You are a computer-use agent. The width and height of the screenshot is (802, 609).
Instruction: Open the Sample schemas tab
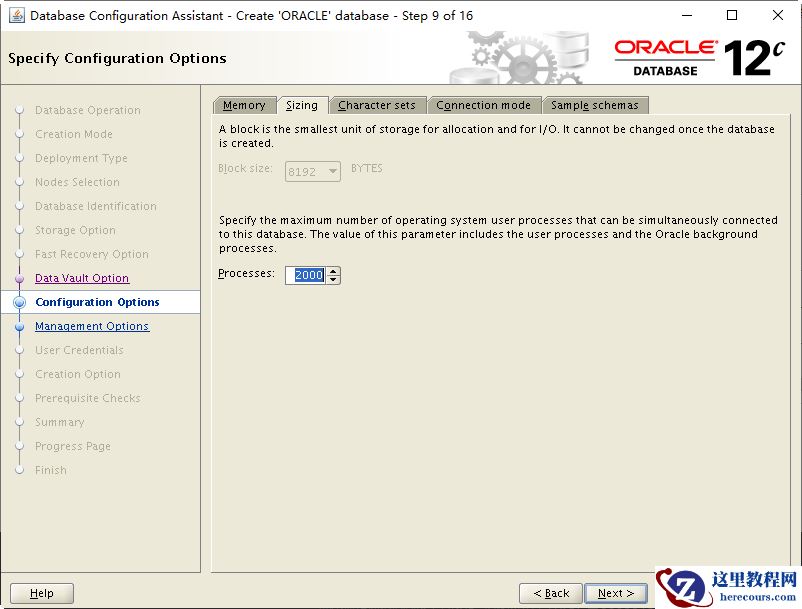[x=595, y=105]
